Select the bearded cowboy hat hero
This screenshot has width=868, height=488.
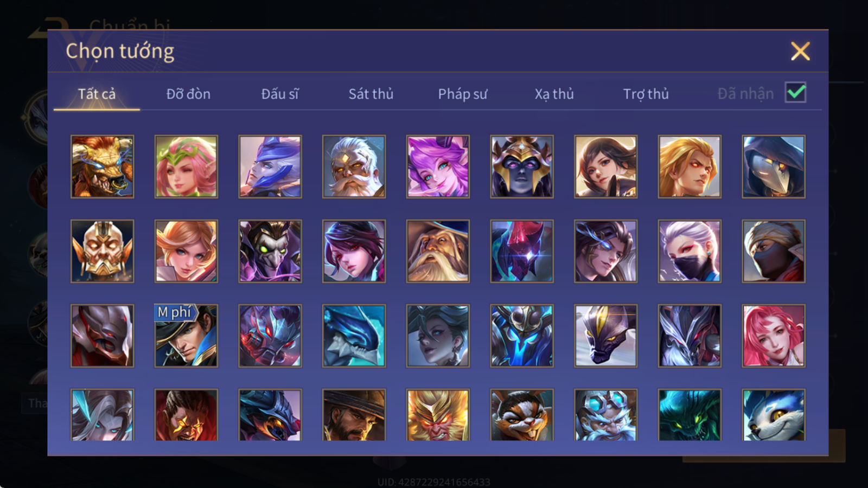354,415
